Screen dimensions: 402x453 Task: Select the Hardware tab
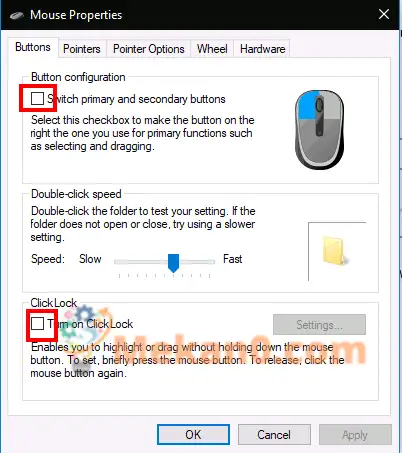(x=263, y=49)
